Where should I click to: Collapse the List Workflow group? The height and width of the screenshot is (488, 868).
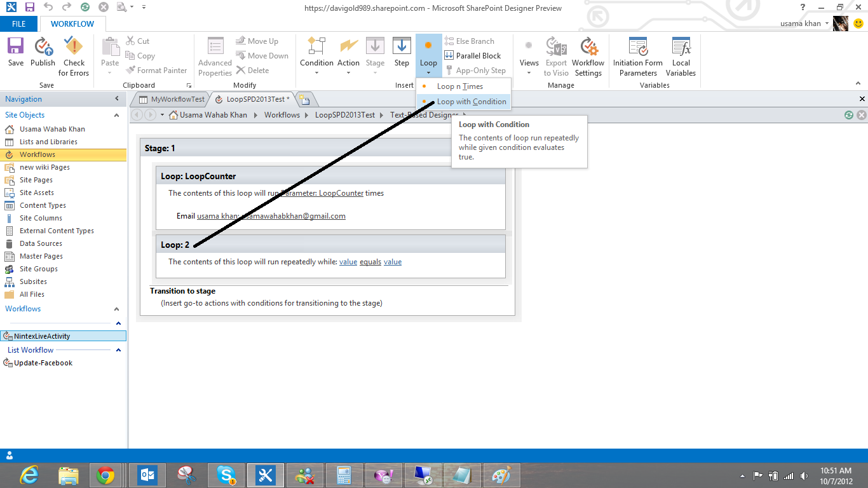(118, 350)
